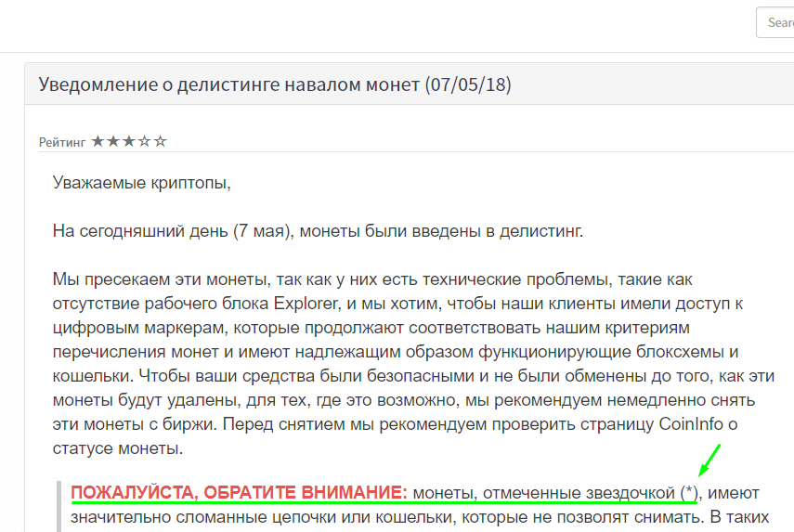This screenshot has width=794, height=532.
Task: Click the date (07/05/18) in the title
Action: coord(468,85)
